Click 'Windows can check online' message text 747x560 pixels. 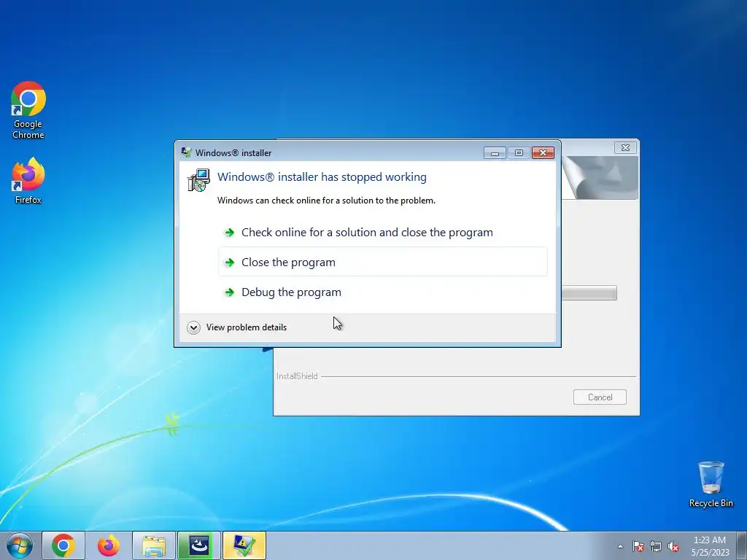pos(326,201)
